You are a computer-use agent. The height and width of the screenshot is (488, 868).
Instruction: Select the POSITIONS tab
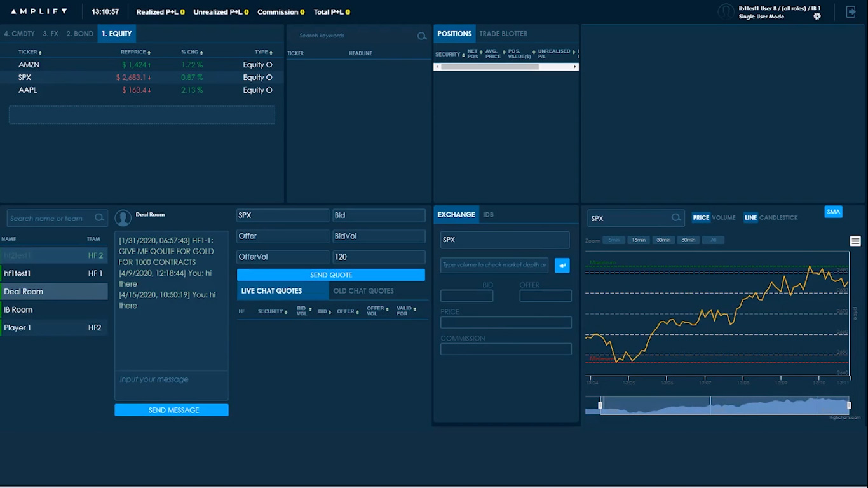pos(454,34)
